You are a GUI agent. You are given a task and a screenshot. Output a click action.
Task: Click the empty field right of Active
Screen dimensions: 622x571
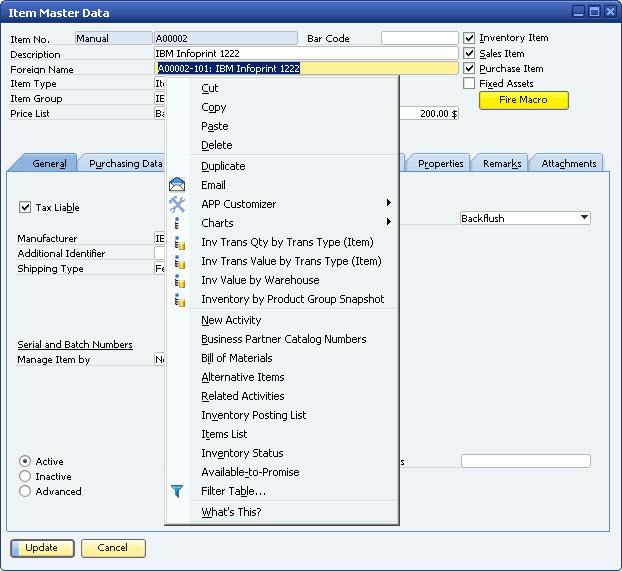coord(525,461)
